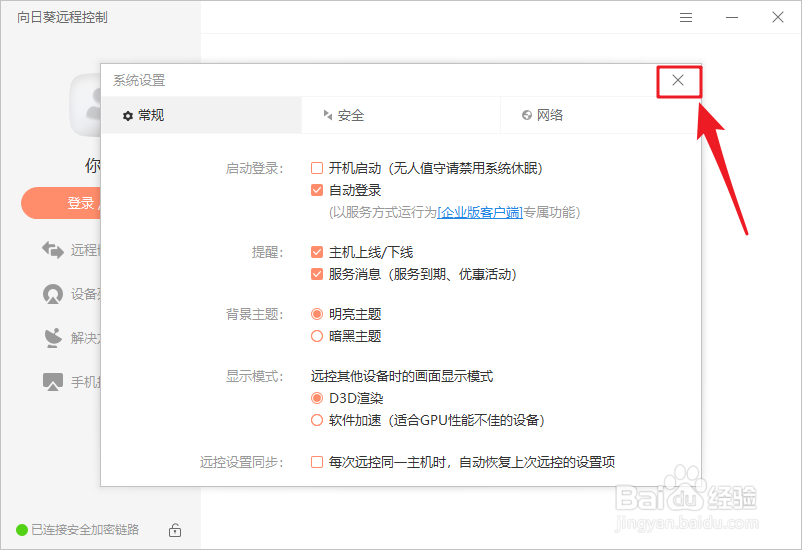
Task: Click the 背景主题 section label
Action: pyautogui.click(x=254, y=314)
